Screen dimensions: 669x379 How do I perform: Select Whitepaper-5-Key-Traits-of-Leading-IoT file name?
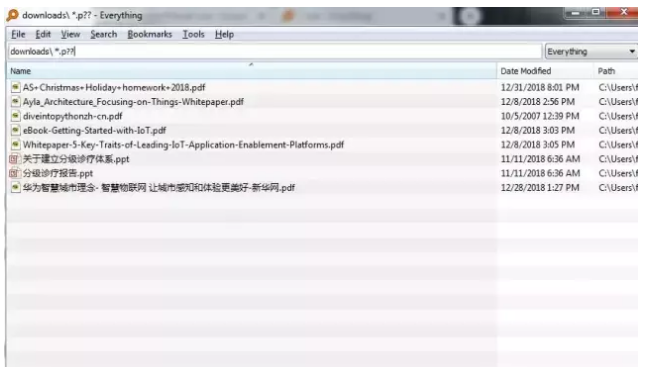183,145
